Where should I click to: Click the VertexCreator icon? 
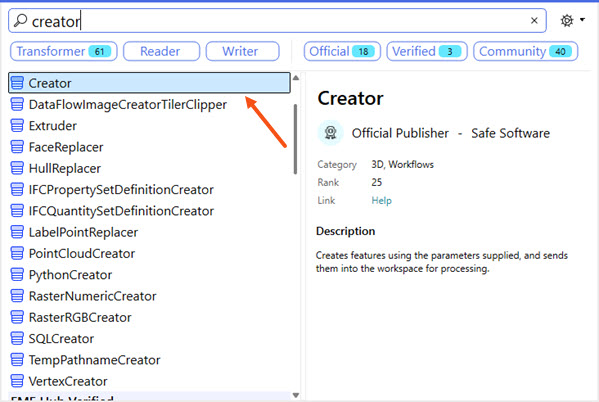(x=17, y=381)
